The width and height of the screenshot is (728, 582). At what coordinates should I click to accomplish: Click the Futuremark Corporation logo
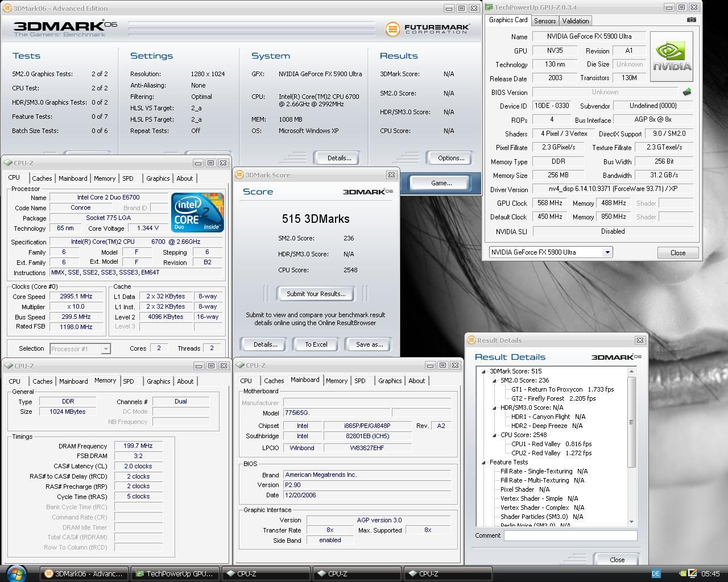428,29
